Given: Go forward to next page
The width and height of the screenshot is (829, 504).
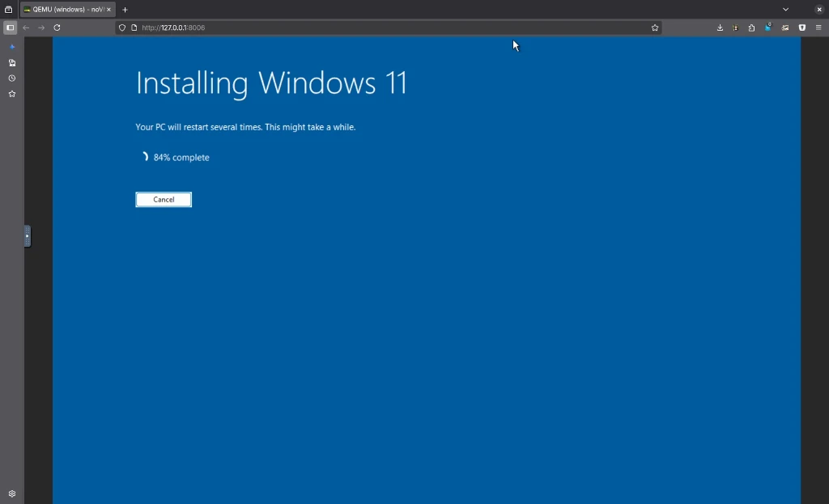Looking at the screenshot, I should tap(41, 28).
